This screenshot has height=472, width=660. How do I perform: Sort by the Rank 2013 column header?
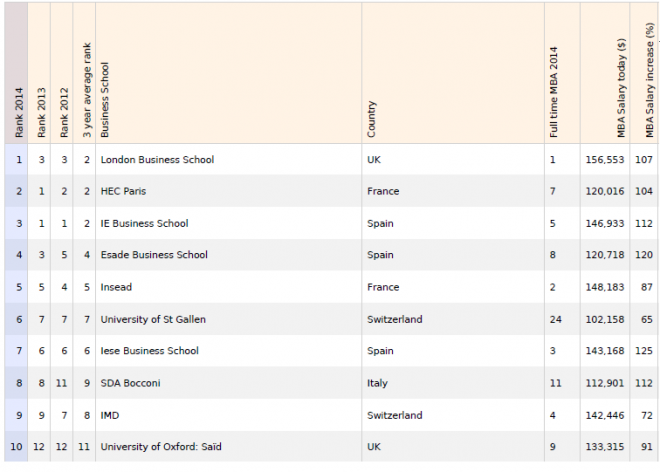[41, 112]
